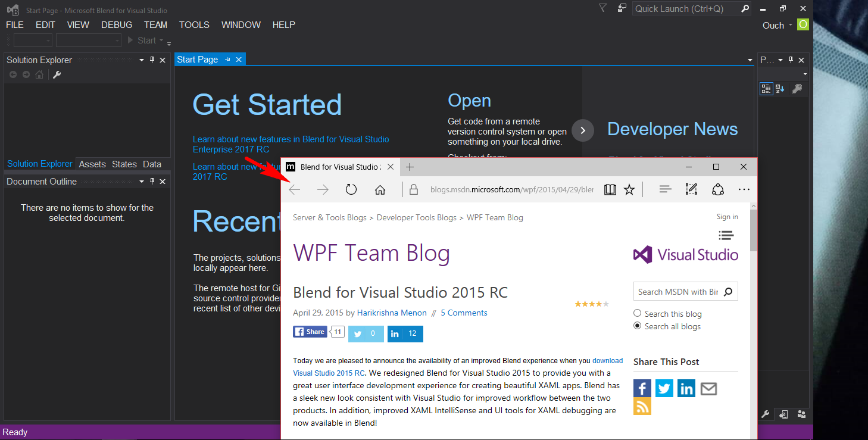Pin the Properties panel

coord(791,60)
